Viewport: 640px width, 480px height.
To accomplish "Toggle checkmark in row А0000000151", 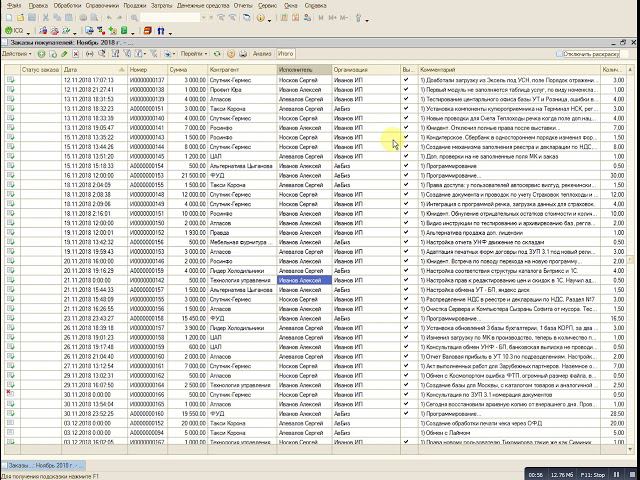I will pyautogui.click(x=406, y=109).
